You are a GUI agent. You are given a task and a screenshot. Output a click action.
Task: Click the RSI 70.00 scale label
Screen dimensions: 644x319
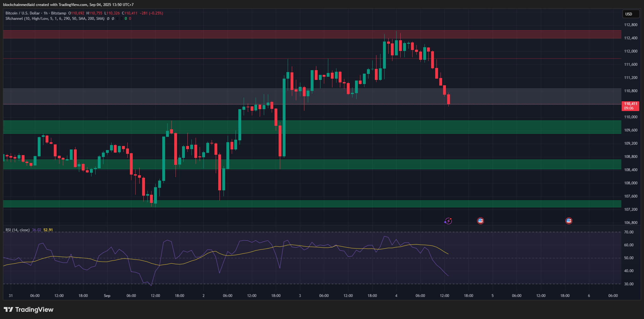629,232
